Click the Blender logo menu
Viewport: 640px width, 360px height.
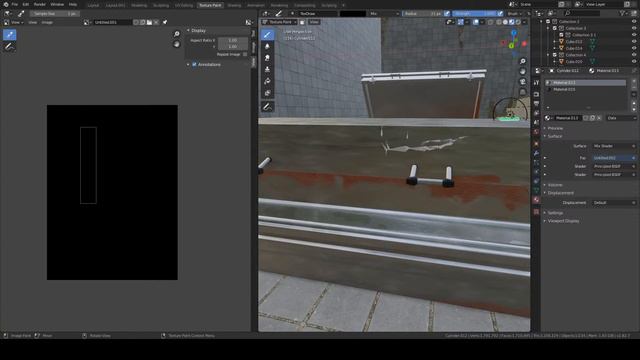6,4
